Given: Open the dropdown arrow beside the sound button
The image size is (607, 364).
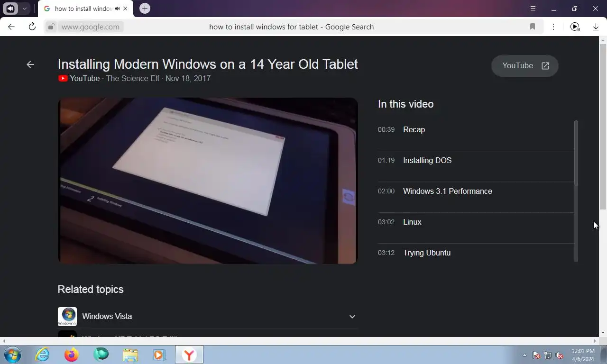Looking at the screenshot, I should click(x=24, y=9).
